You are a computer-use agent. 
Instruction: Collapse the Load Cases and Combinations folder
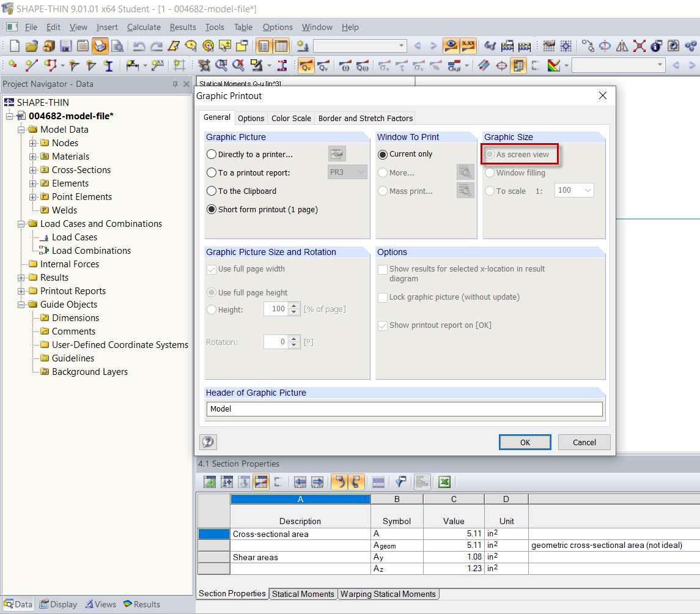point(21,224)
